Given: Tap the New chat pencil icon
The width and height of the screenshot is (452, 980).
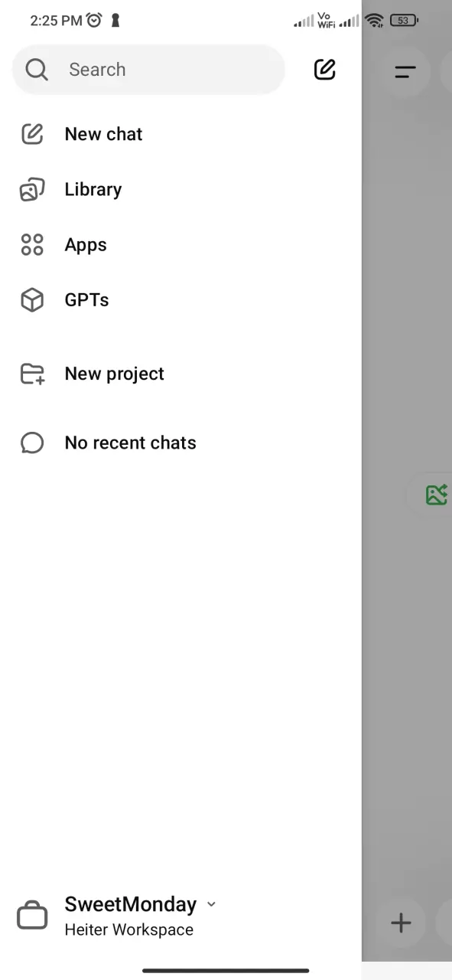Looking at the screenshot, I should tap(32, 134).
